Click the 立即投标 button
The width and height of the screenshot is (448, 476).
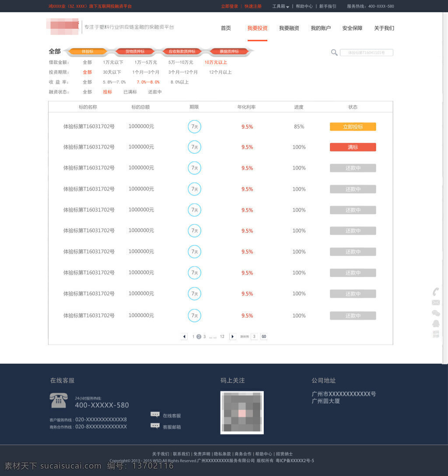353,127
